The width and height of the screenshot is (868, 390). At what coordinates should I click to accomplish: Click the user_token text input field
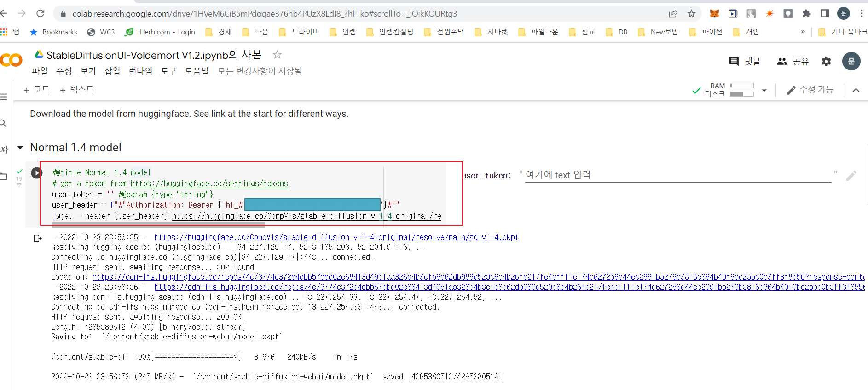pos(678,175)
